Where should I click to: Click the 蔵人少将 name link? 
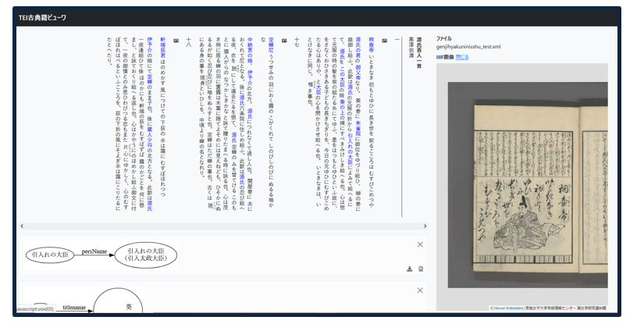[149, 137]
